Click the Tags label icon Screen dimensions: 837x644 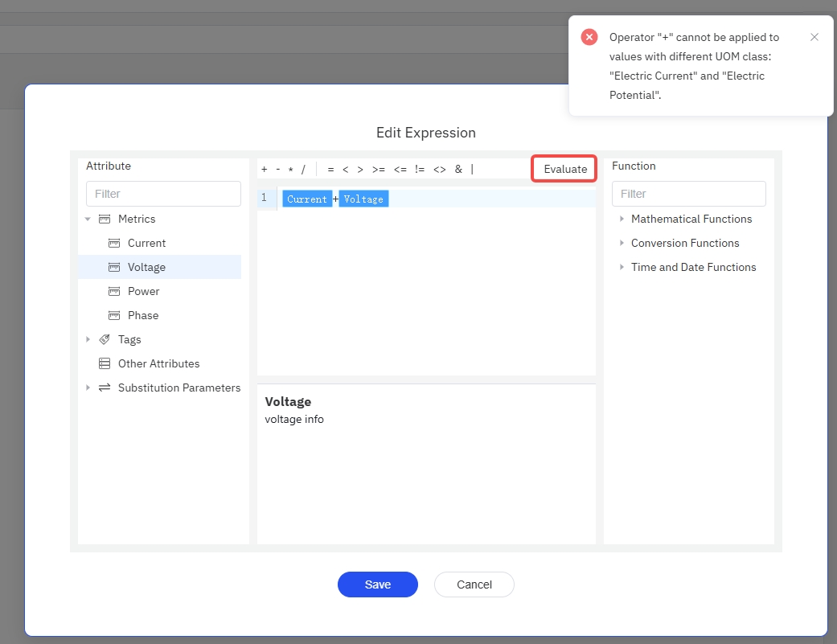coord(104,339)
